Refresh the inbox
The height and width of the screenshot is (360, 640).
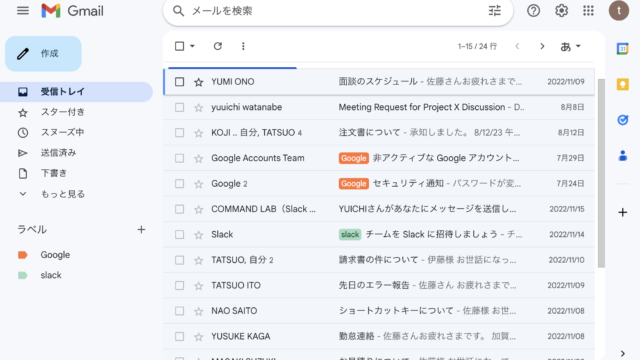pos(218,46)
